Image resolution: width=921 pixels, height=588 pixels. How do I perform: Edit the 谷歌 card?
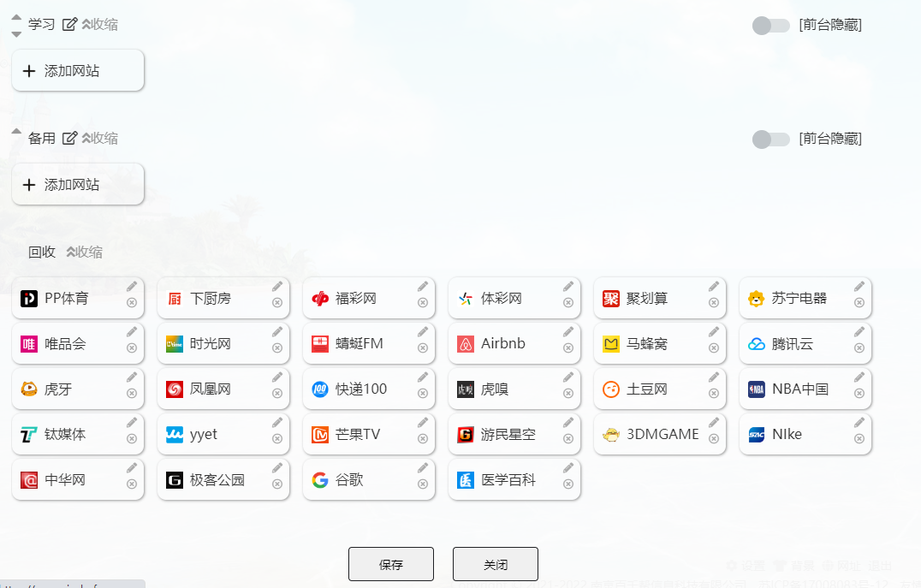point(423,467)
